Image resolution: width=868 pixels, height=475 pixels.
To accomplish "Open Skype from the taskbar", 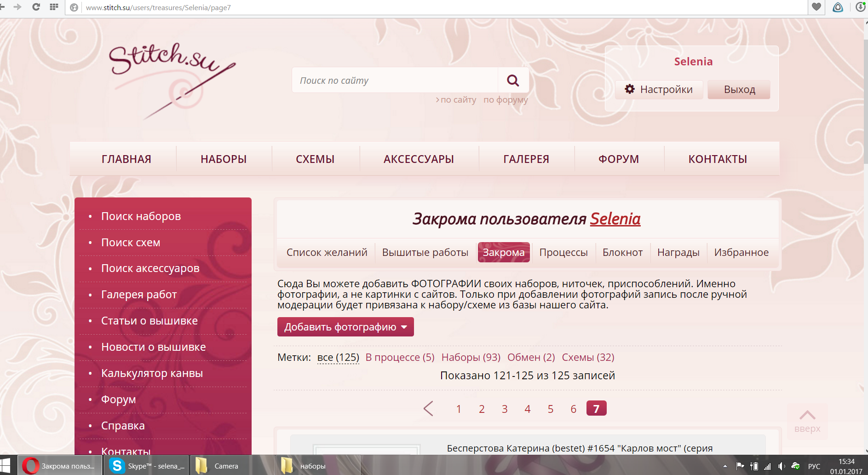I will coord(148,466).
